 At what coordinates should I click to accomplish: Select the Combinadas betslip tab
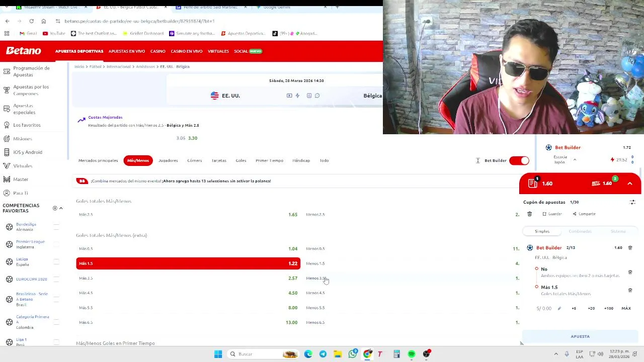[x=580, y=231]
